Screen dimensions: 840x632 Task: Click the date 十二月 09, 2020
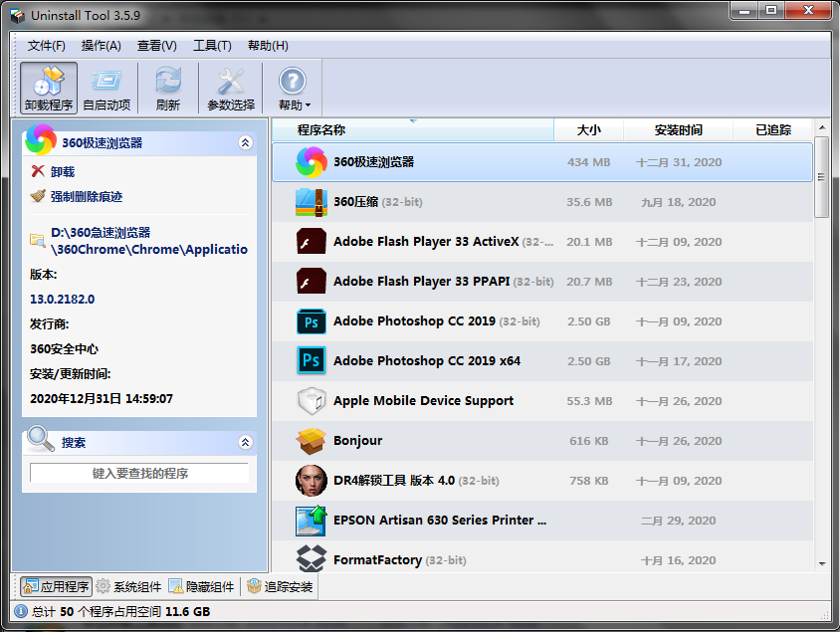coord(679,242)
